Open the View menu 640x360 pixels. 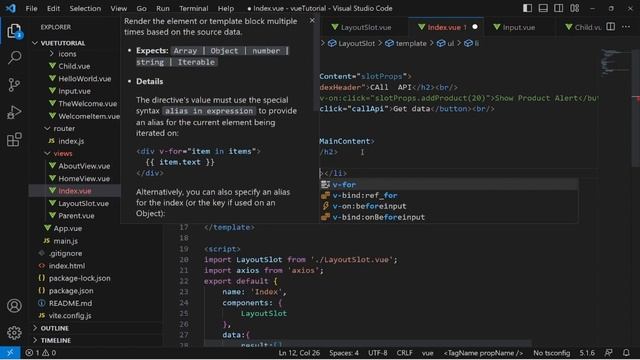click(x=119, y=8)
